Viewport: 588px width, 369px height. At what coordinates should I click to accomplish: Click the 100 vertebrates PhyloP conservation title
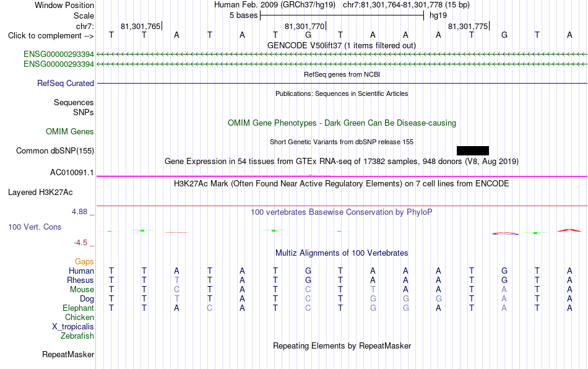[342, 212]
